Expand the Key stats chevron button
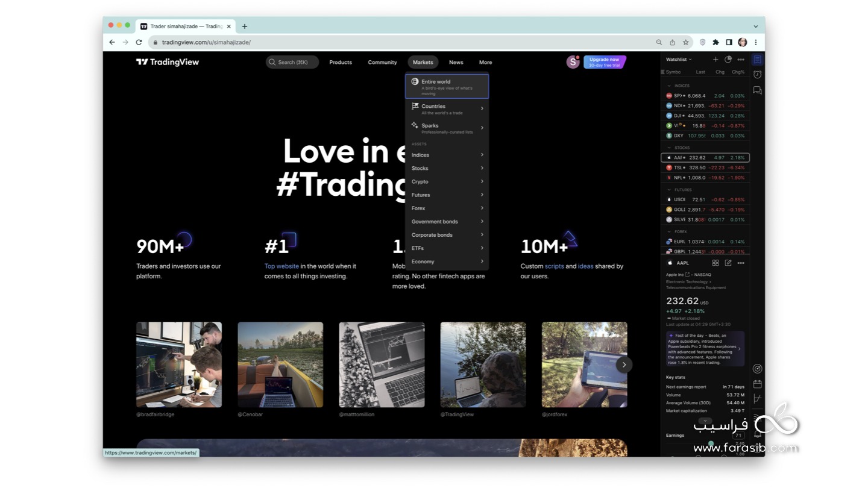The image size is (868, 488). (x=705, y=422)
